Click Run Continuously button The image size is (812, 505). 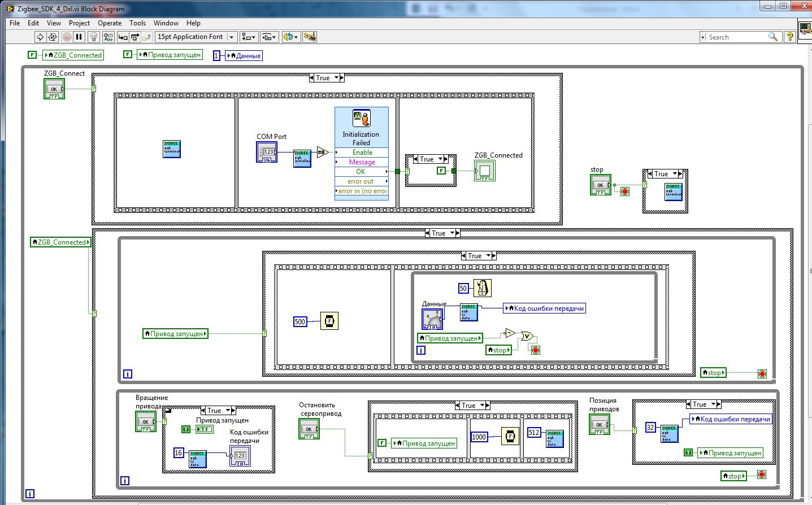(x=53, y=37)
